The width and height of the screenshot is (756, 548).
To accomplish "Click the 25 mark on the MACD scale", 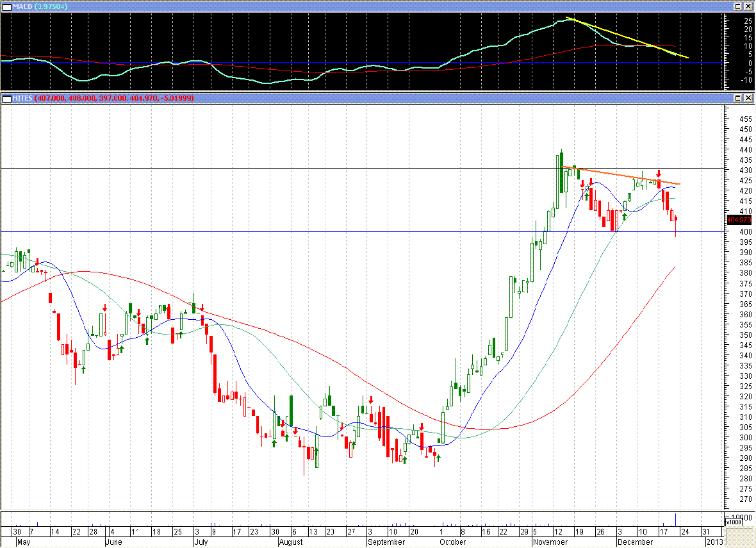I will pyautogui.click(x=748, y=21).
